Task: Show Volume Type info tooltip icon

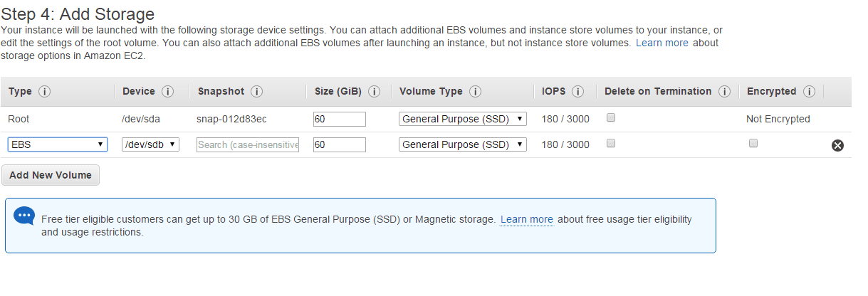Action: click(476, 92)
